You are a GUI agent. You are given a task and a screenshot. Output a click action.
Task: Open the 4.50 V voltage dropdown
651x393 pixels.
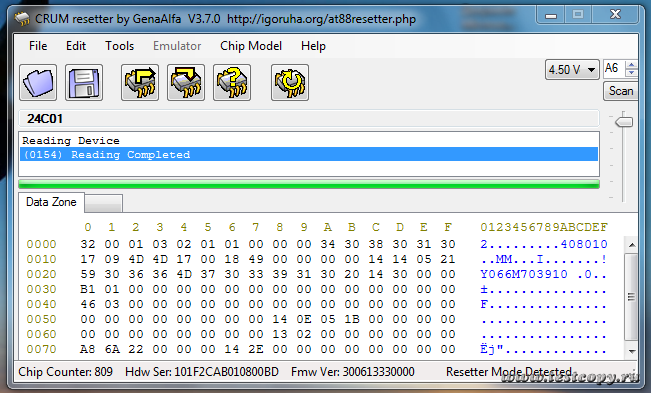coord(572,69)
